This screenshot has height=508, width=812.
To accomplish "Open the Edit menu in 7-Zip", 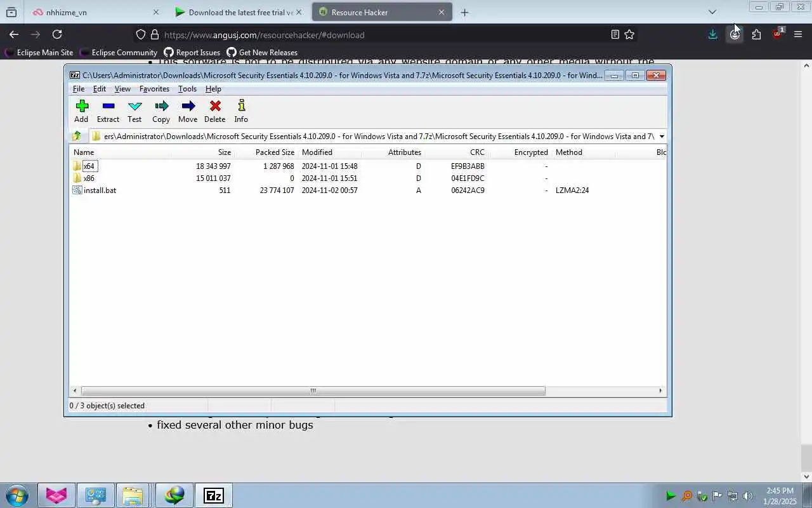I will (100, 89).
